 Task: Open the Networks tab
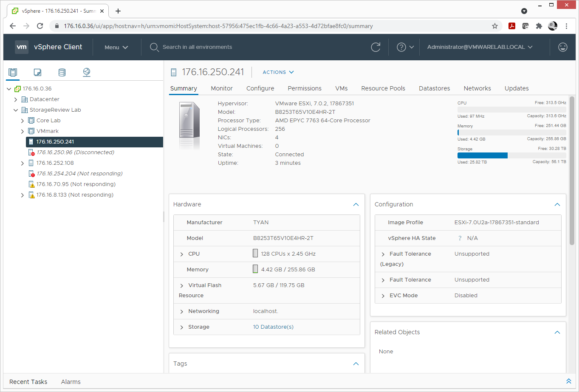tap(477, 88)
